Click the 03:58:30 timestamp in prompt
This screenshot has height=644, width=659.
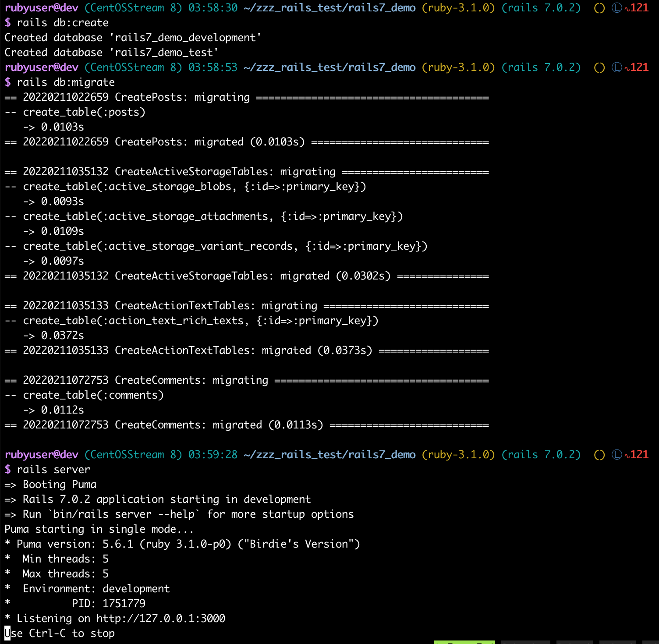click(x=213, y=8)
